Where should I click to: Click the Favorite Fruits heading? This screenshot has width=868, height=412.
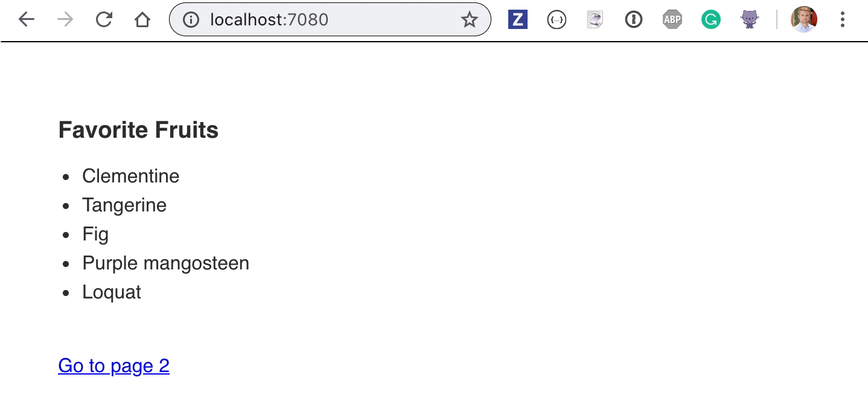pyautogui.click(x=138, y=130)
